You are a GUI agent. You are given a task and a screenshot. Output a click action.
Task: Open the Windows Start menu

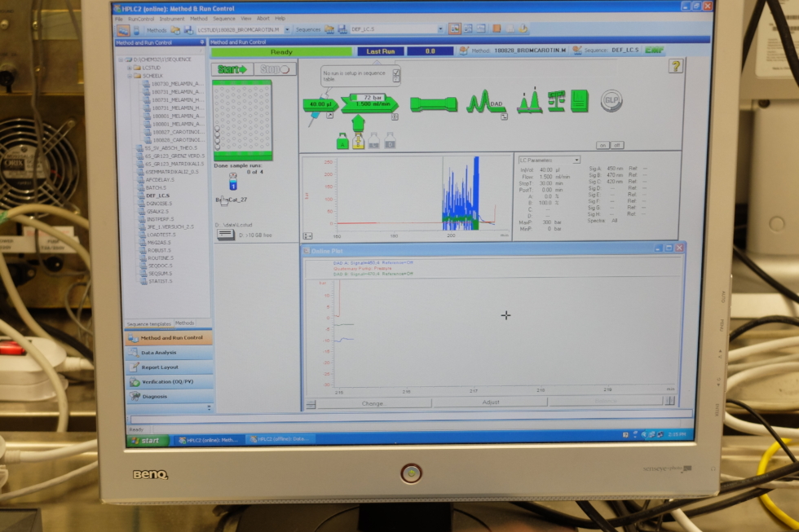pyautogui.click(x=147, y=441)
